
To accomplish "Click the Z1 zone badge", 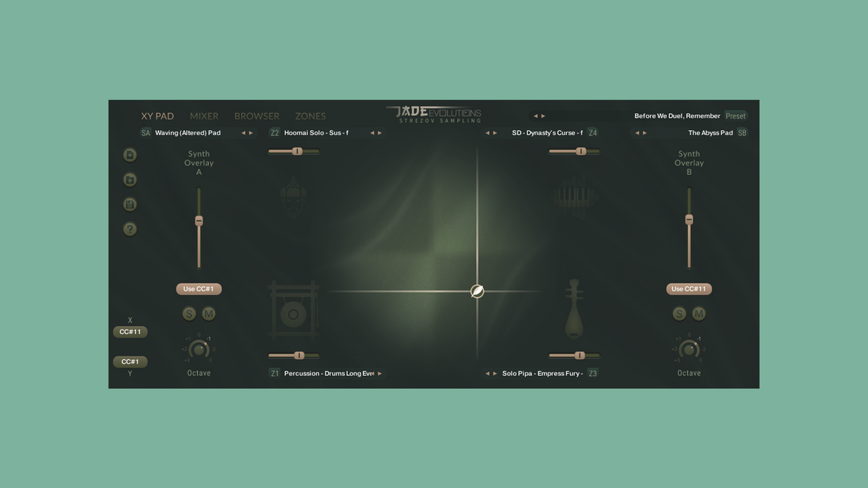I will (275, 373).
